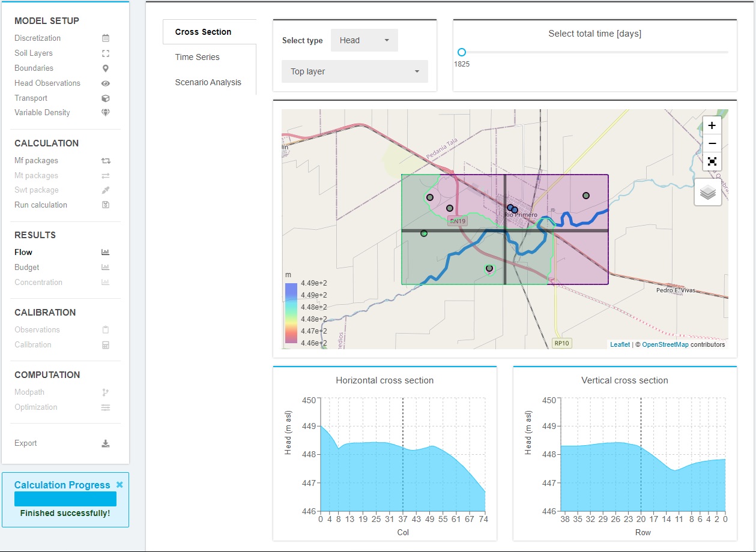Click the total time slider handle

(x=461, y=52)
